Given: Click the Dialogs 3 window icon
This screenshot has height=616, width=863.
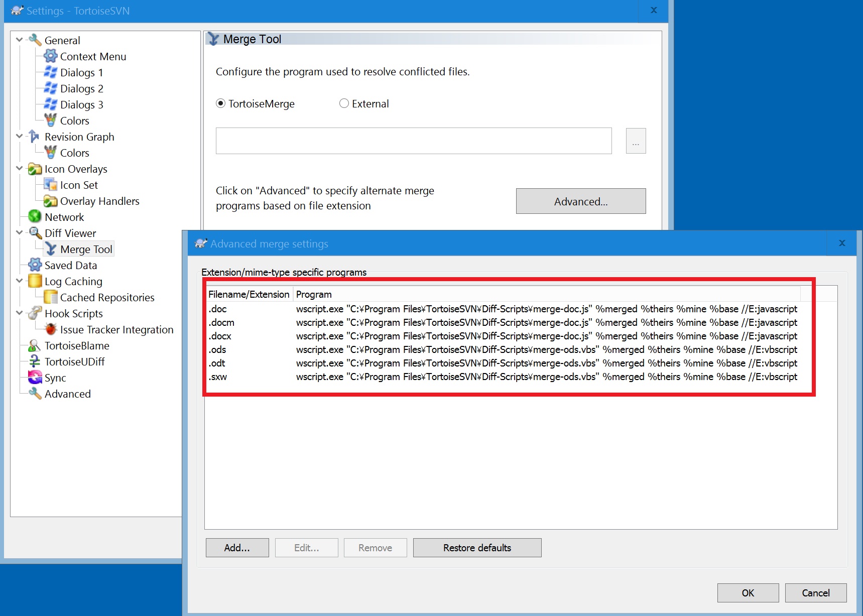Looking at the screenshot, I should [51, 104].
